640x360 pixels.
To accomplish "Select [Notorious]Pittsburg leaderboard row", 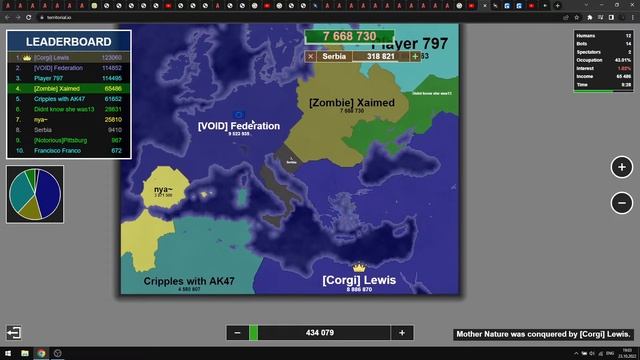I will point(69,140).
